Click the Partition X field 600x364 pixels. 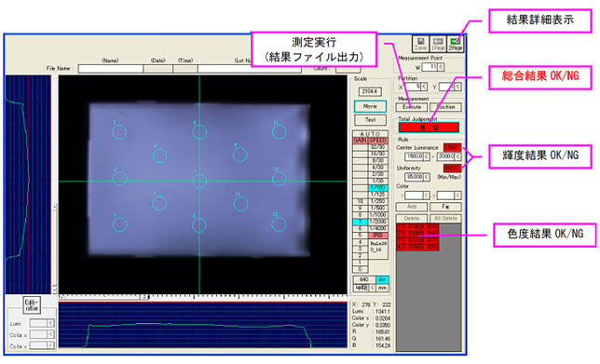pyautogui.click(x=413, y=87)
